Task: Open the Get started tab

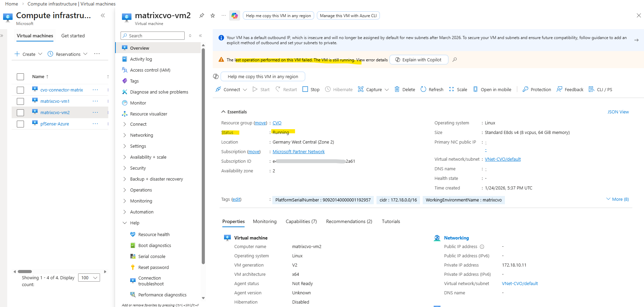Action: (73, 36)
